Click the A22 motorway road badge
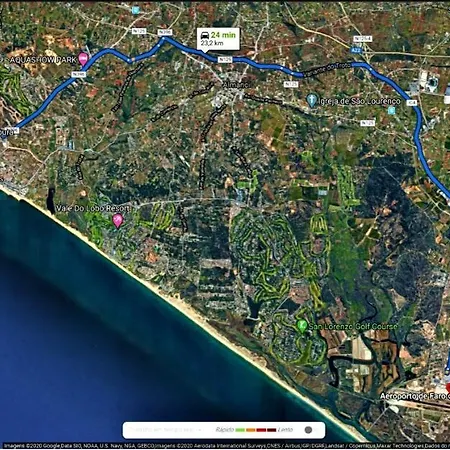This screenshot has height=450, width=450. point(356,50)
